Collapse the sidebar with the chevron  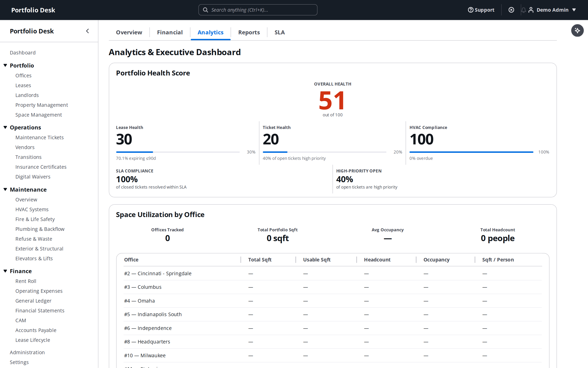pyautogui.click(x=87, y=31)
